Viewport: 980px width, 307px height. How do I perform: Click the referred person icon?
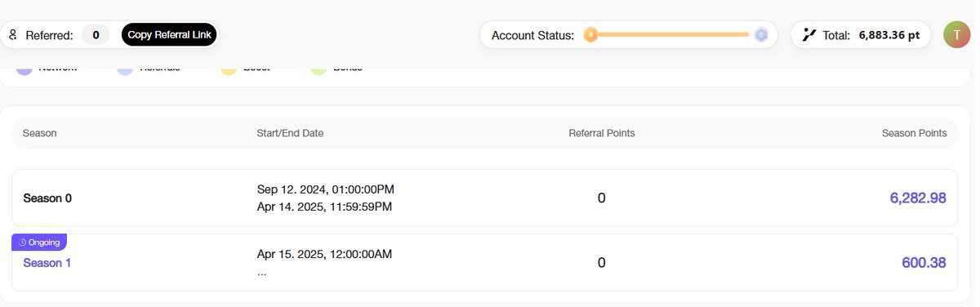pos(12,35)
